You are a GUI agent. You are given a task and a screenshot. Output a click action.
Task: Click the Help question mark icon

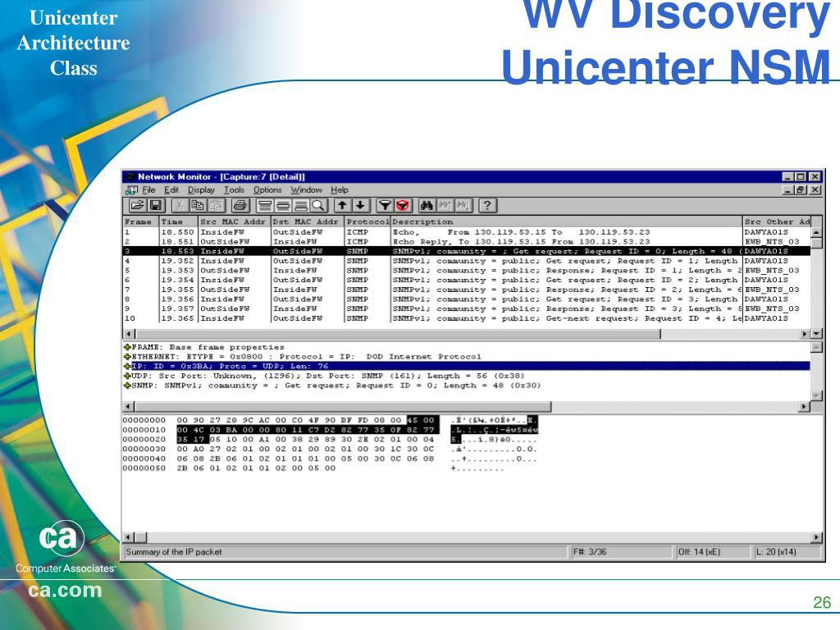(x=487, y=206)
